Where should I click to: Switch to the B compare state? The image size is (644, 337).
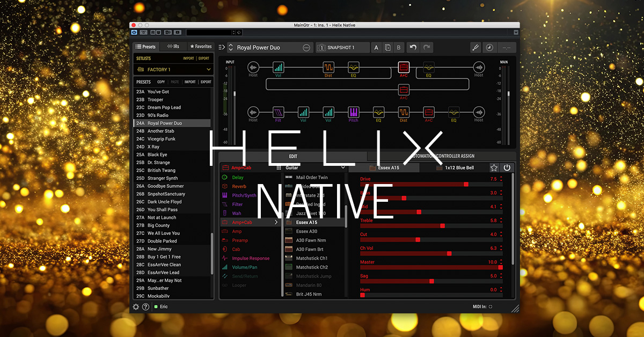click(398, 48)
